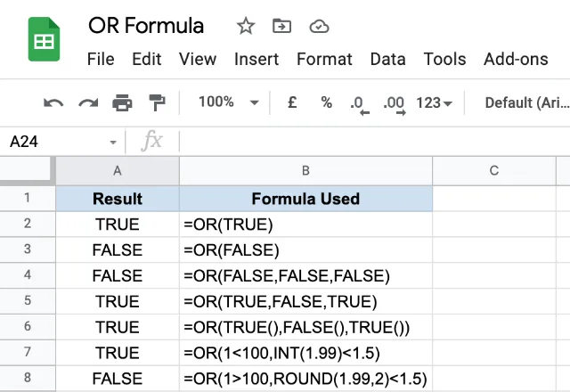570x392 pixels.
Task: Open the Format menu
Action: point(324,59)
